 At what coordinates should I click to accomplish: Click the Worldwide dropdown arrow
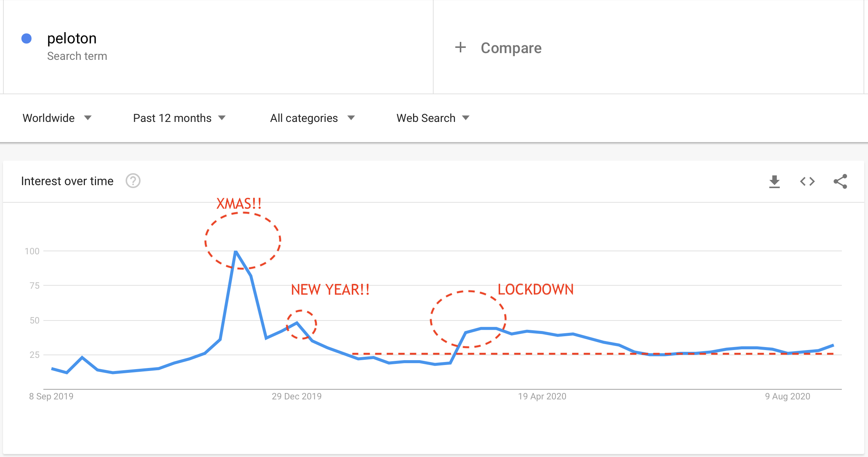tap(88, 118)
